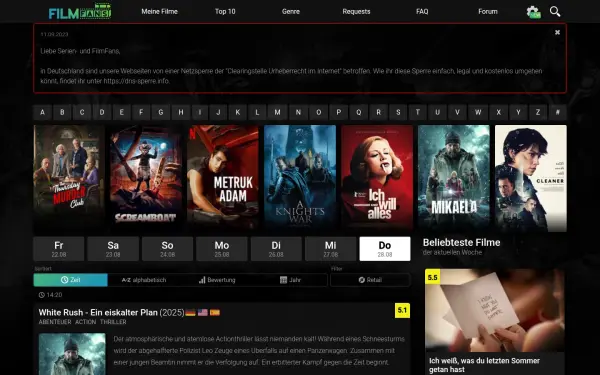This screenshot has width=600, height=375.
Task: Filter movies by letter F
Action: pos(141,112)
